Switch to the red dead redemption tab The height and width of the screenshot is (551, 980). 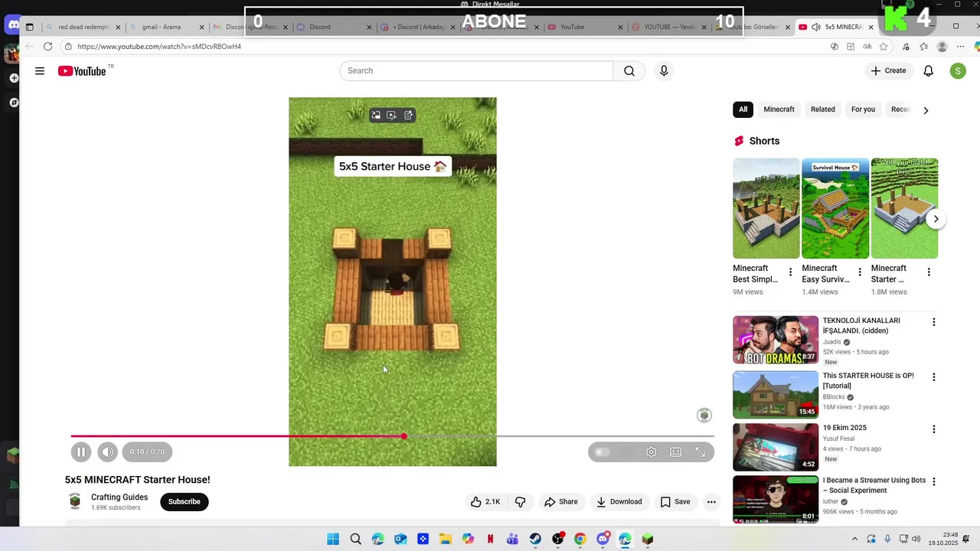point(83,27)
